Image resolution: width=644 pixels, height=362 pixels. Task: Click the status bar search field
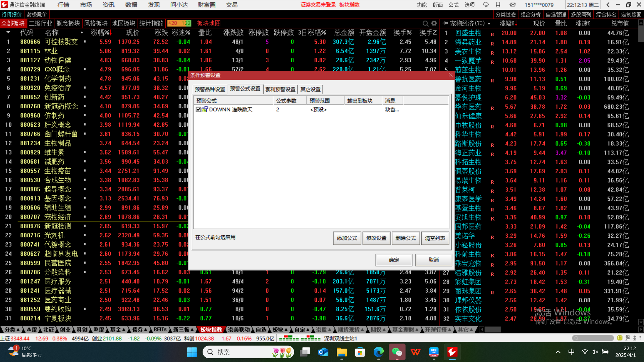(x=593, y=338)
